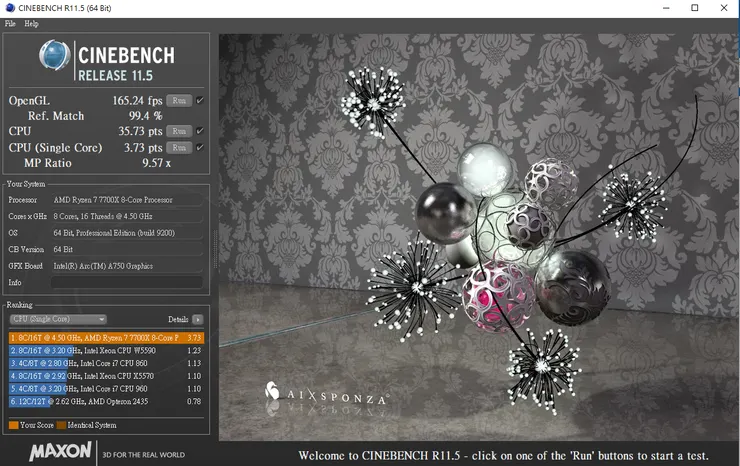The height and width of the screenshot is (466, 740).
Task: Click the MP Ratio value 9.57 x
Action: point(156,163)
